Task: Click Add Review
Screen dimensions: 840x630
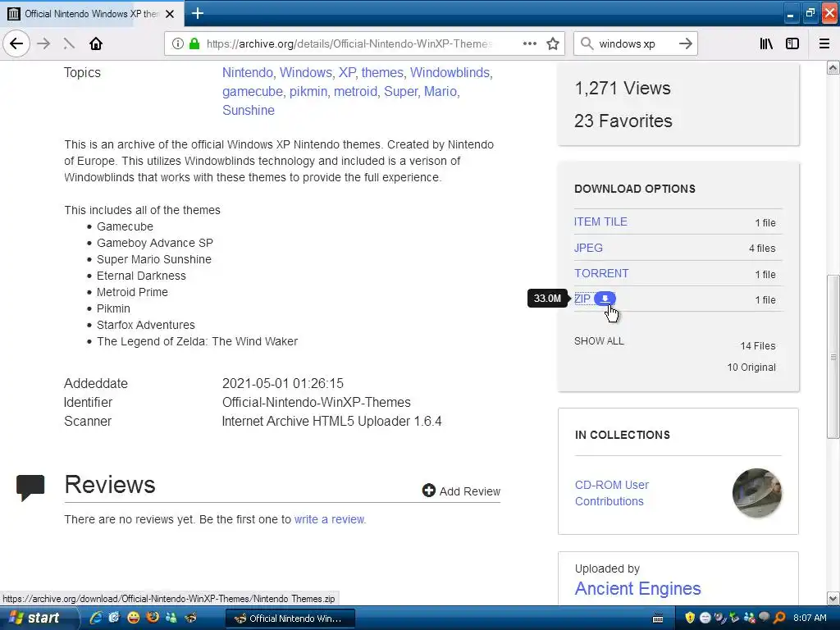Action: point(461,491)
